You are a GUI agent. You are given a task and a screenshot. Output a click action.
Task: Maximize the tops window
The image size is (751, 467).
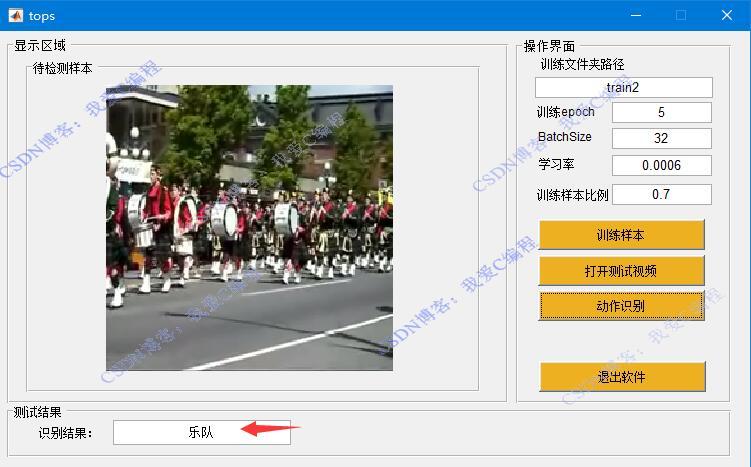(681, 15)
